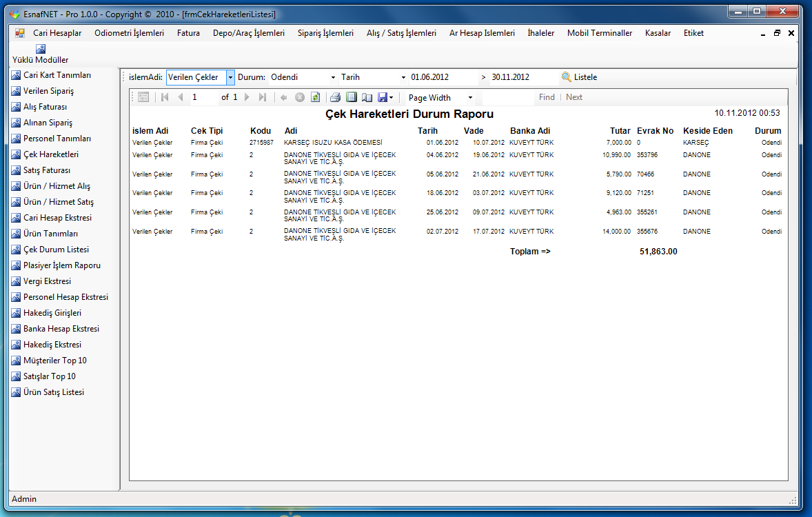
Task: Expand the export format dropdown arrow
Action: (x=391, y=97)
